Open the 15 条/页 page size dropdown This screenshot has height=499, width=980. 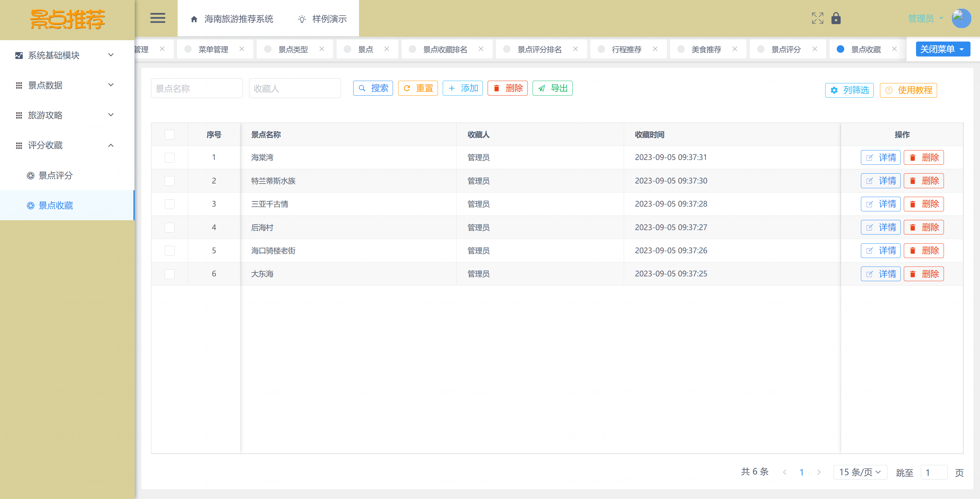(860, 472)
